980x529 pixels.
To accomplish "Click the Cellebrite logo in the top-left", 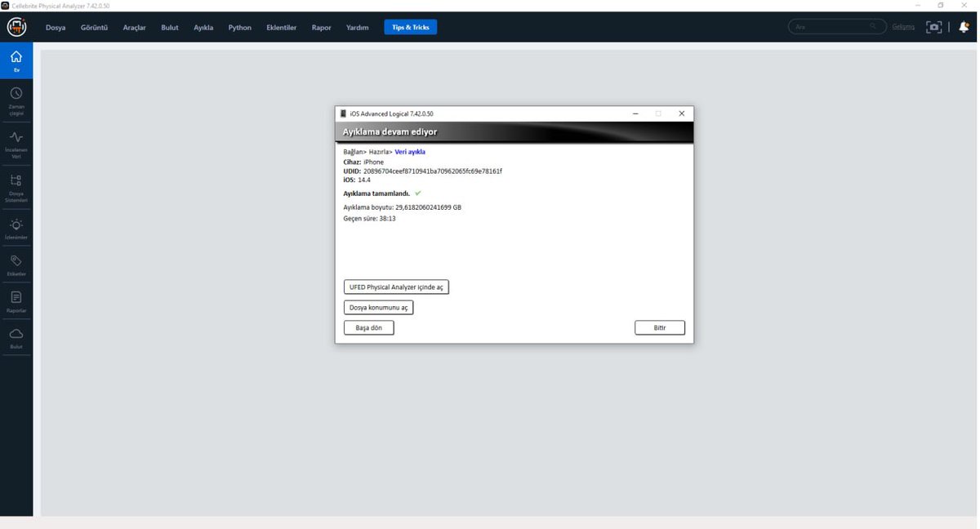I will (x=16, y=27).
